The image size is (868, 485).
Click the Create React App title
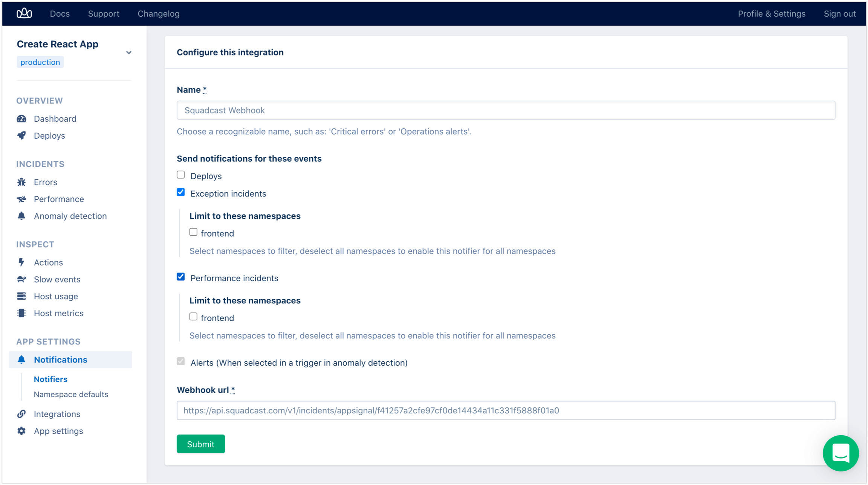click(58, 44)
